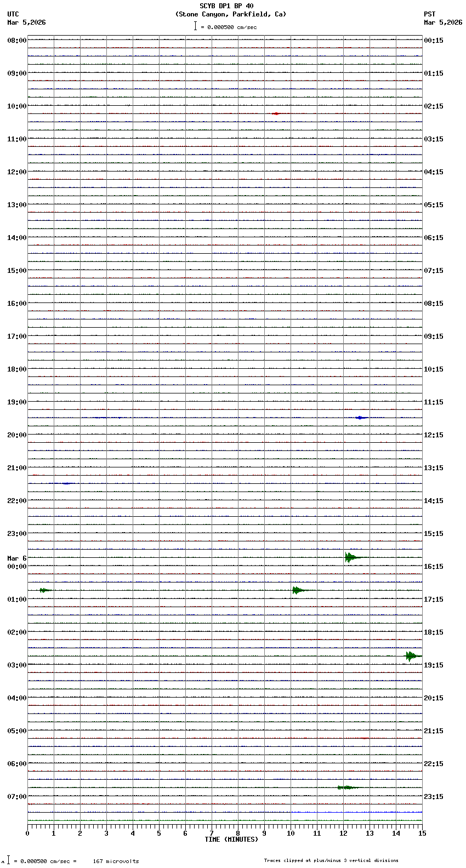
Task: Select the '(Stone Canyon, Parkfield, Ca)' subtitle
Action: coord(230,14)
